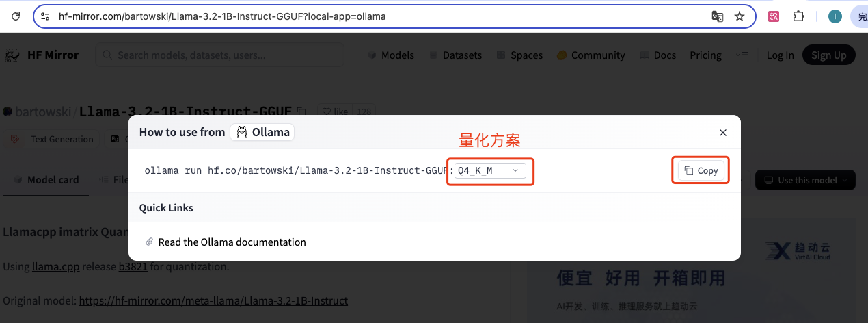
Task: Expand the Q4_K_M quantization dropdown
Action: pyautogui.click(x=490, y=170)
